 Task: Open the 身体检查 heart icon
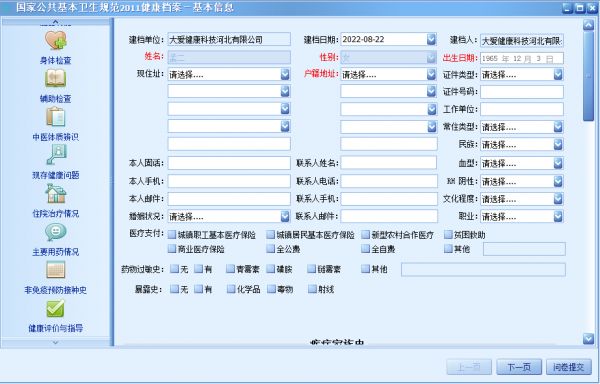(x=55, y=40)
